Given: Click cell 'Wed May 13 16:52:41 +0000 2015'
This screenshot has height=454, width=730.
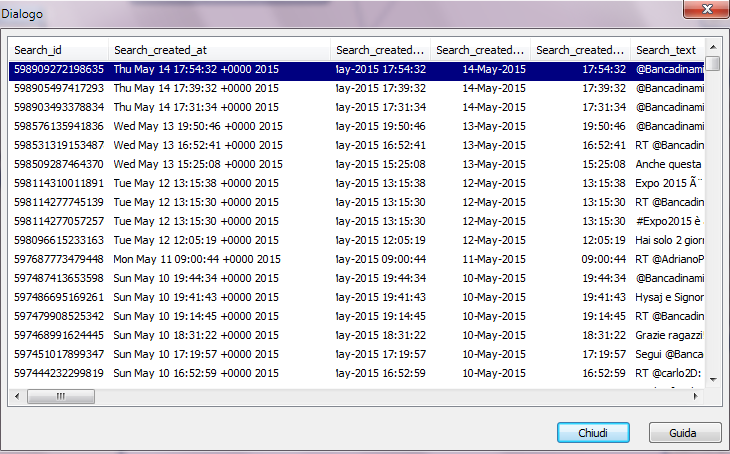Looking at the screenshot, I should click(x=198, y=145).
